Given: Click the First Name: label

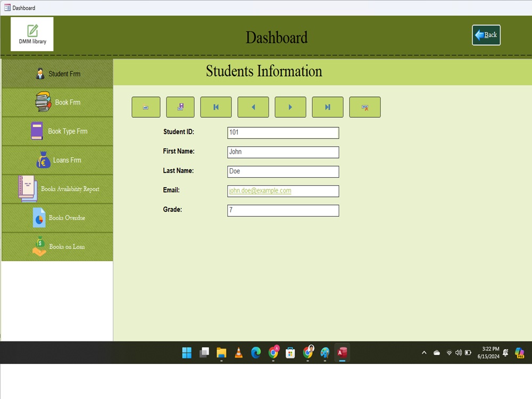Looking at the screenshot, I should [x=179, y=151].
